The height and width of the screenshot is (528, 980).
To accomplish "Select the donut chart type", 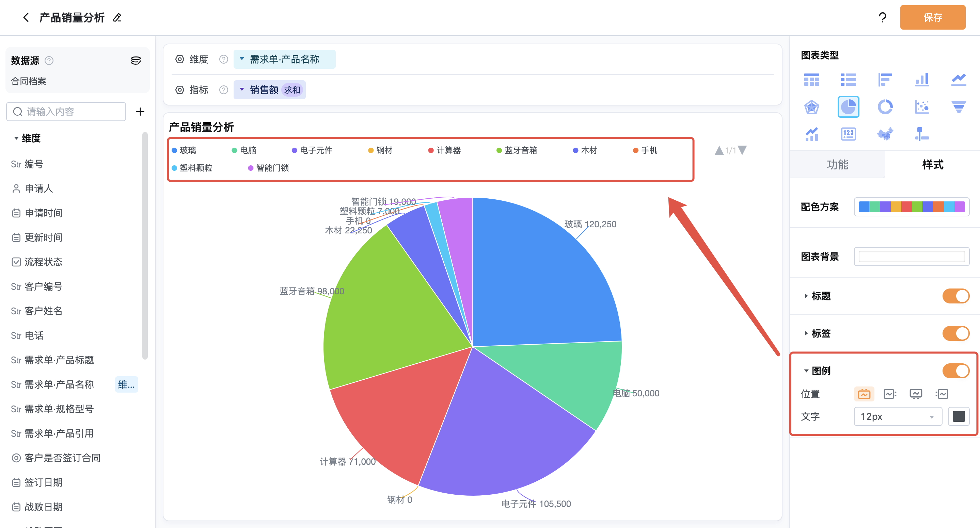I will pyautogui.click(x=885, y=107).
